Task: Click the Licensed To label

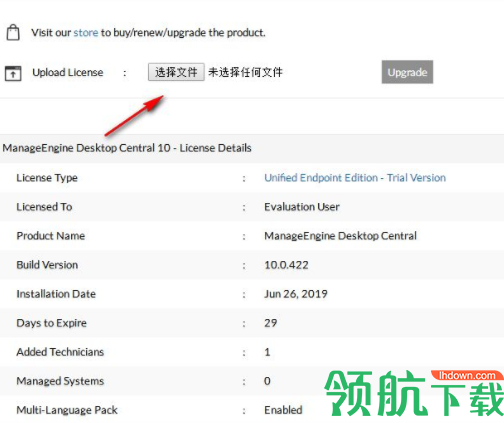Action: point(44,207)
